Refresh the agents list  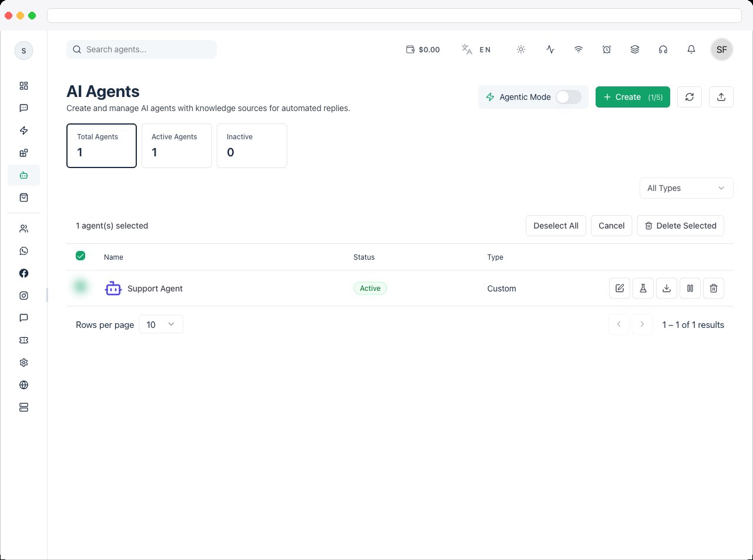(690, 97)
